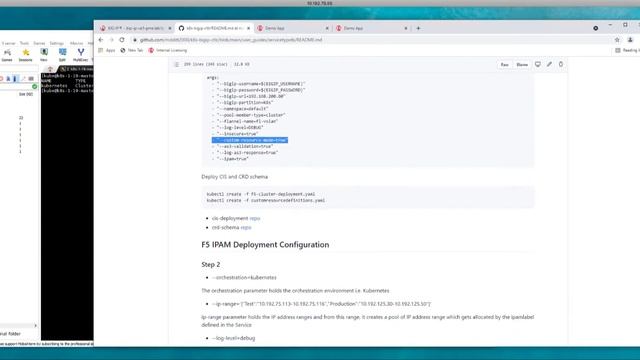The width and height of the screenshot is (640, 360).
Task: Open the Apps shortcut in bookmarks bar
Action: (x=107, y=50)
